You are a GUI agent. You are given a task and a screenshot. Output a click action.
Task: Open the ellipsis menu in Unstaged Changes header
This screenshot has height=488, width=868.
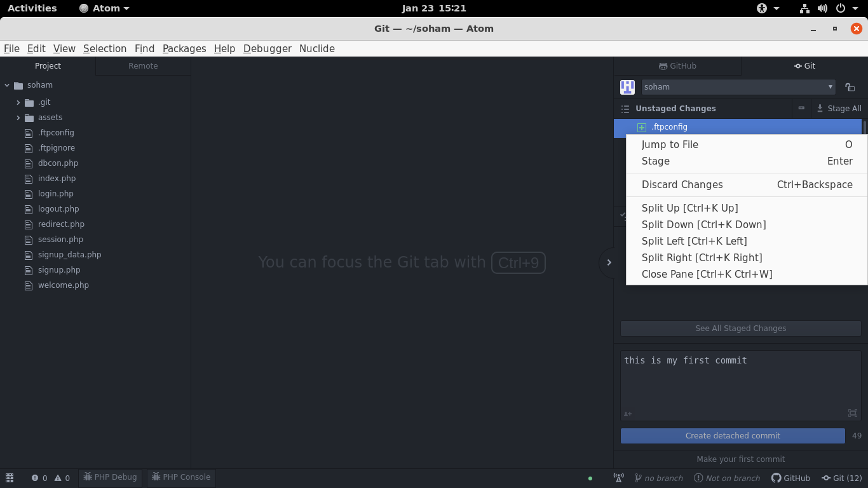click(x=801, y=108)
